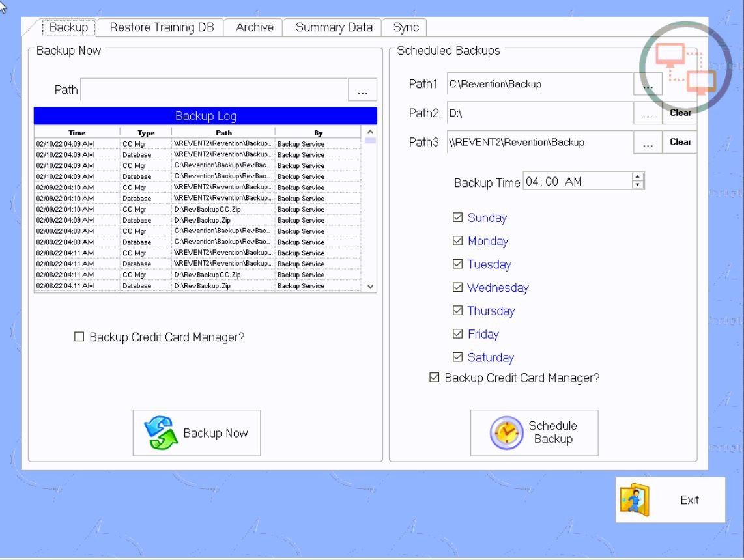Click Path1 field showing C:\Revention\Backup
This screenshot has width=744, height=560.
(540, 84)
